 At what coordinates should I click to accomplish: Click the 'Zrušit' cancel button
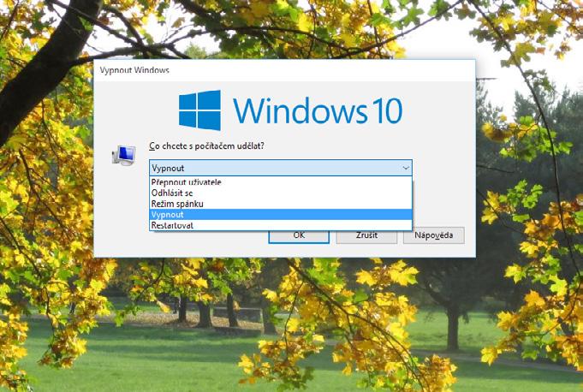coord(366,235)
